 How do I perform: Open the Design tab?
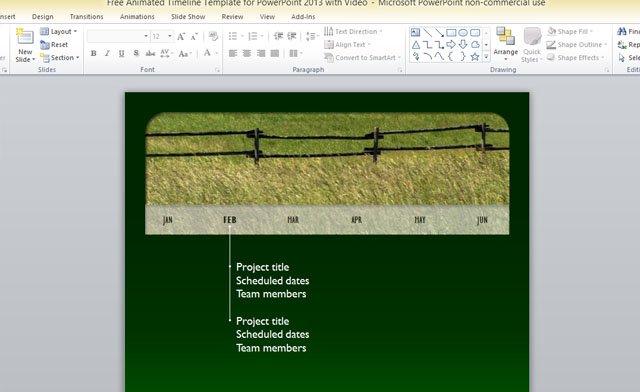[42, 17]
